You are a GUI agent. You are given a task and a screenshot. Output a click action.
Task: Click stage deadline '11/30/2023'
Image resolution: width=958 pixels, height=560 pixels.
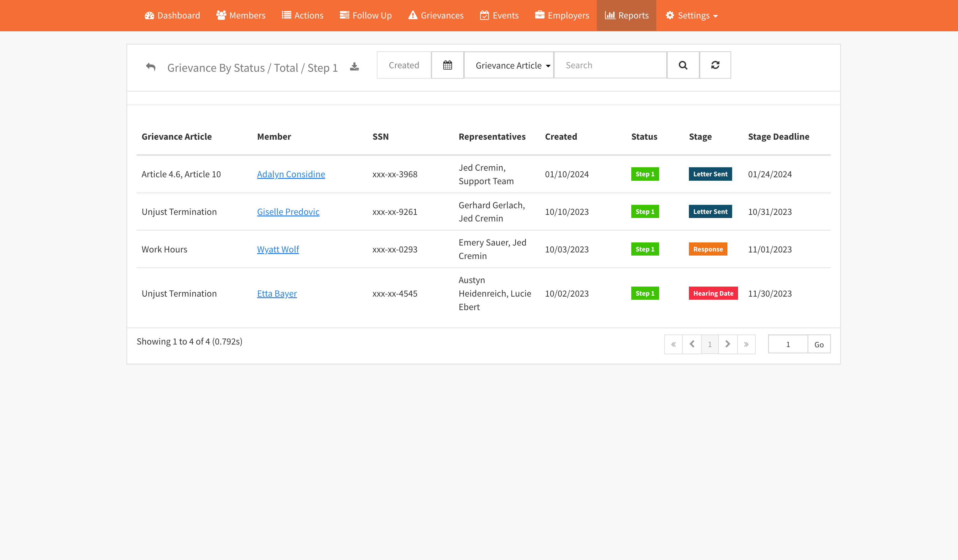point(770,293)
